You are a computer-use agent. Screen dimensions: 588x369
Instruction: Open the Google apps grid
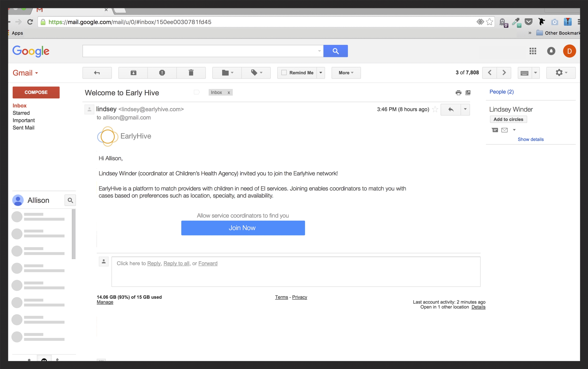coord(533,51)
